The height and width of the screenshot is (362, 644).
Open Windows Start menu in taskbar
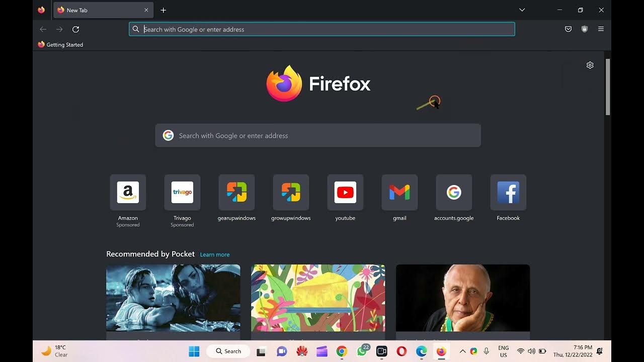pyautogui.click(x=194, y=351)
